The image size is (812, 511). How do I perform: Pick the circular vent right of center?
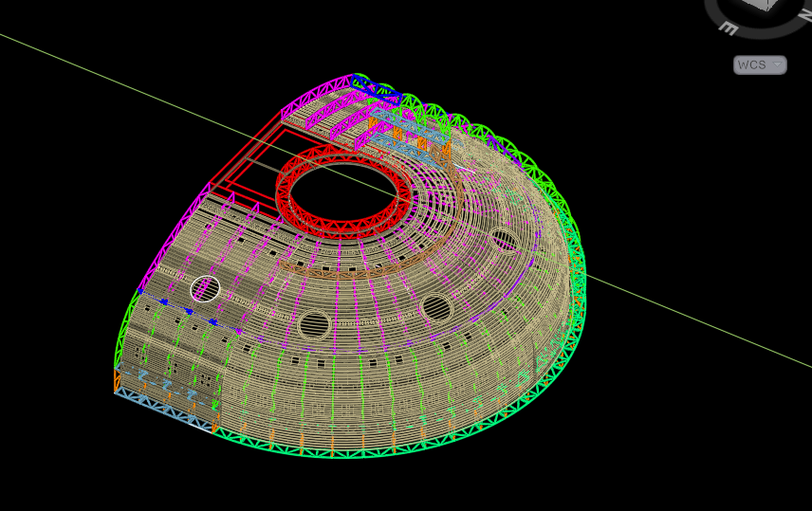tap(436, 307)
